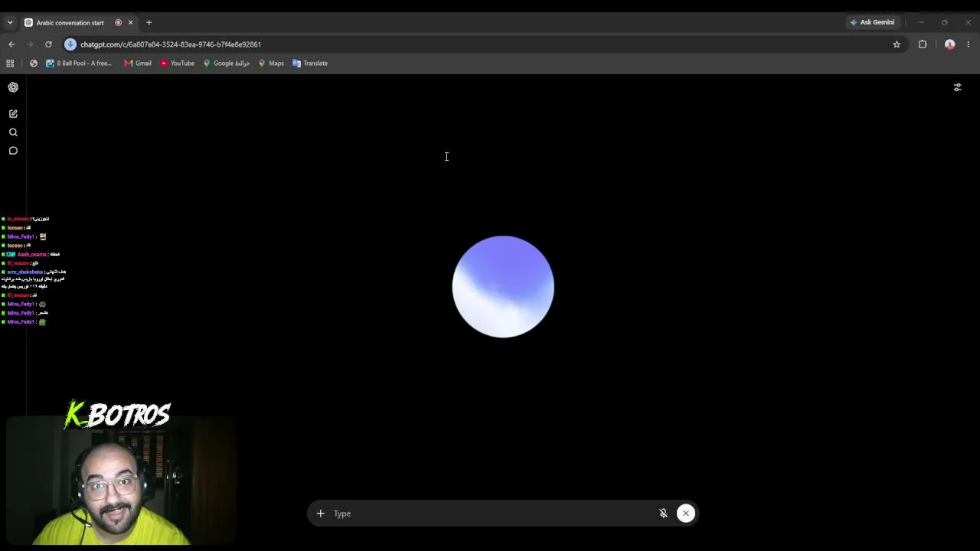Click the animated voice orb
980x551 pixels.
pos(503,287)
